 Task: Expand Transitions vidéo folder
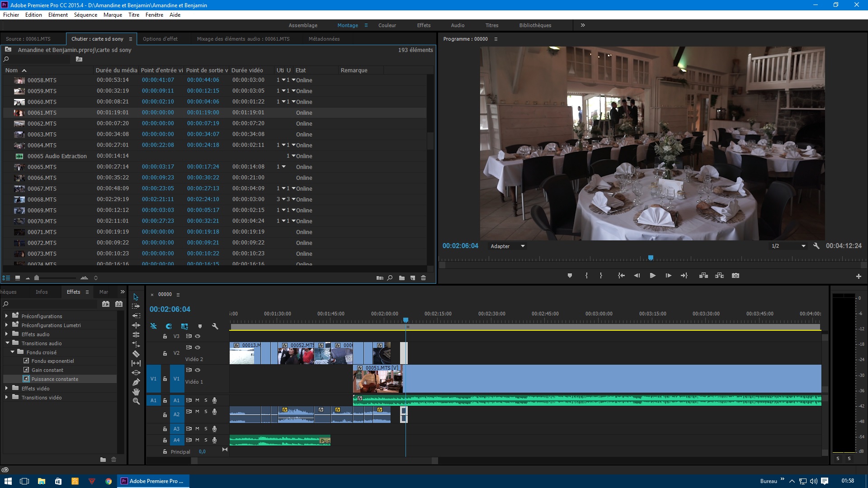pyautogui.click(x=6, y=397)
